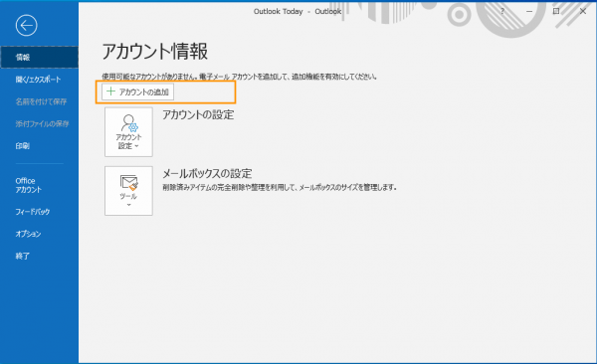Click the help question mark icon
This screenshot has width=597, height=364.
502,11
